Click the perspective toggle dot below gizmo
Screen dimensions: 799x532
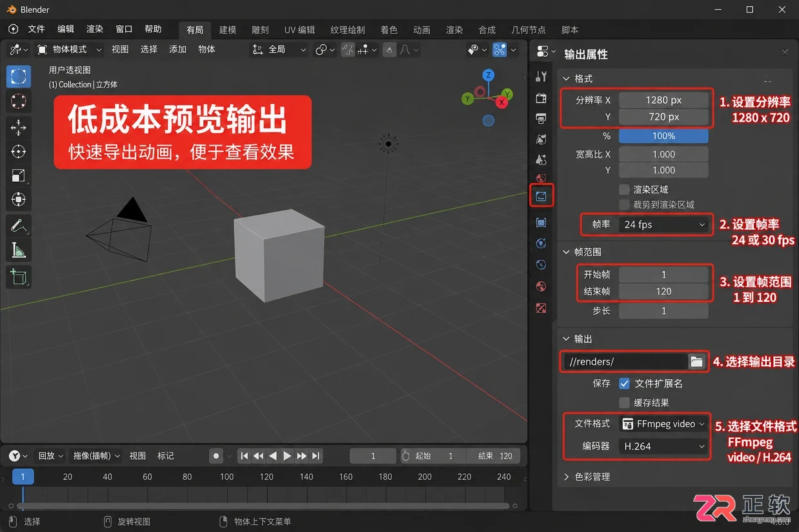[489, 120]
